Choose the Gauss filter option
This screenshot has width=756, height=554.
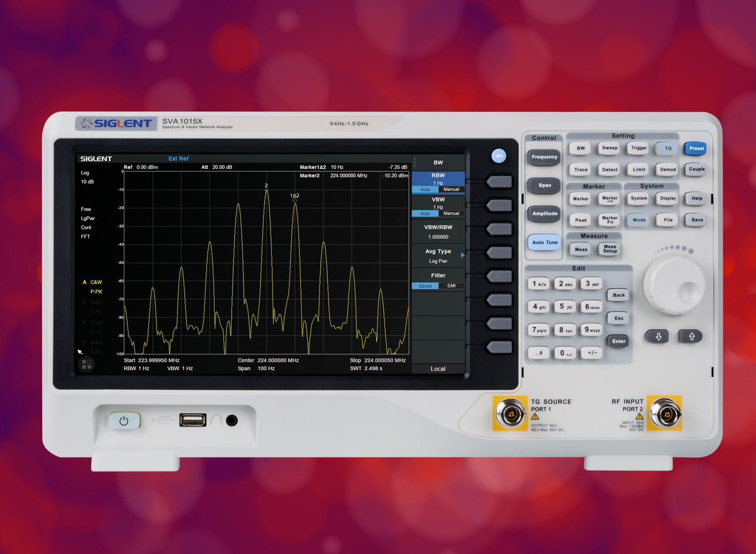point(425,286)
